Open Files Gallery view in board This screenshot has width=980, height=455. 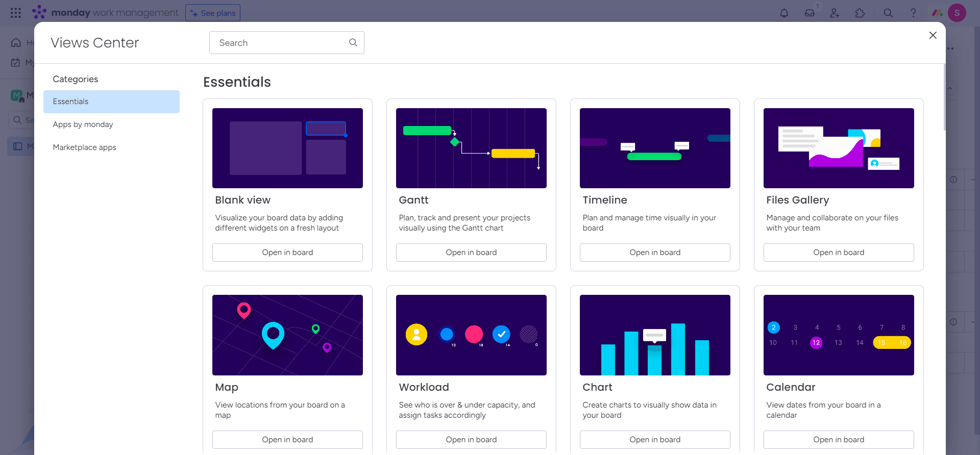pos(839,252)
